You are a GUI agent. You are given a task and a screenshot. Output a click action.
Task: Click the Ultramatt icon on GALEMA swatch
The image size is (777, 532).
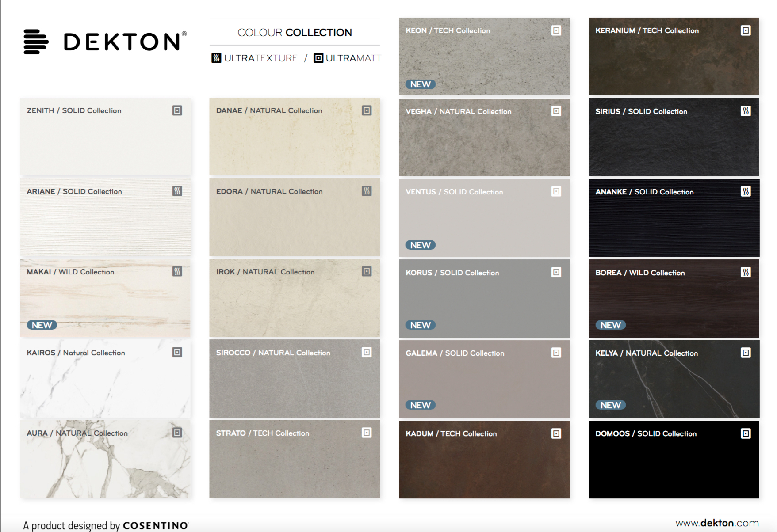click(x=556, y=353)
